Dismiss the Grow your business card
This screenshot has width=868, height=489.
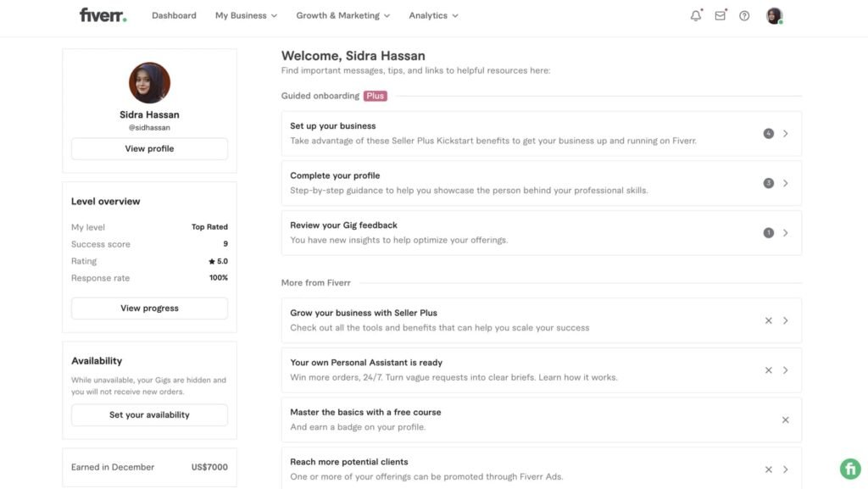tap(769, 320)
